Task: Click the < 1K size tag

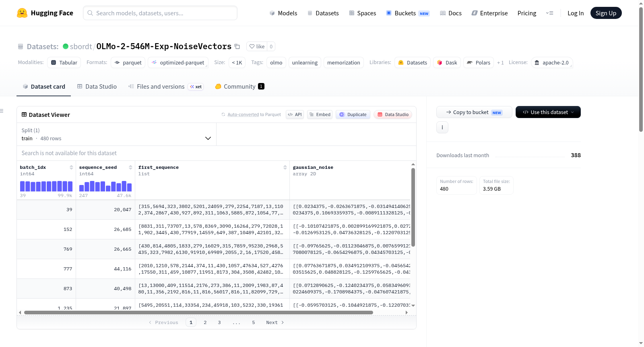Action: [237, 62]
